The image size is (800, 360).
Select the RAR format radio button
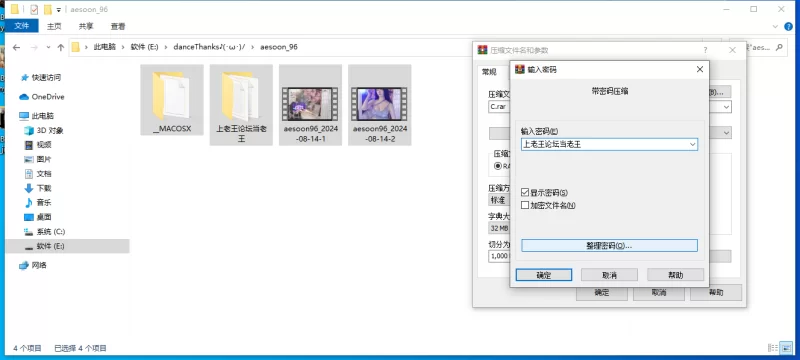pos(497,166)
